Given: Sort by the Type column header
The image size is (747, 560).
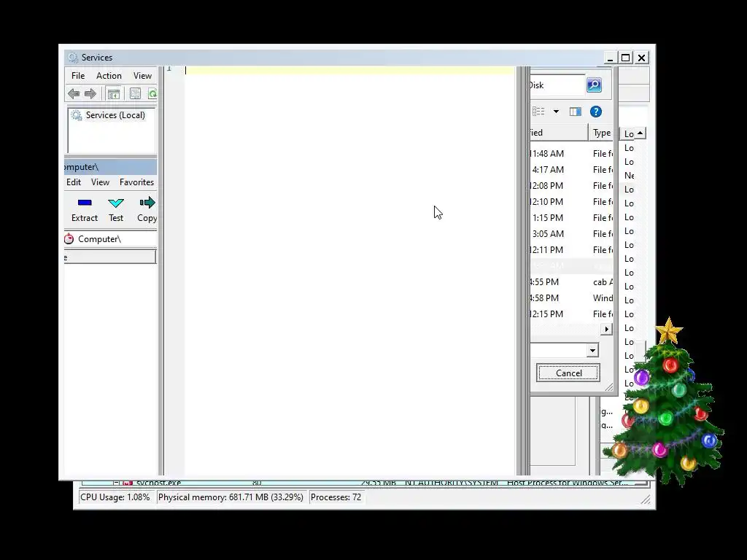Looking at the screenshot, I should (602, 133).
